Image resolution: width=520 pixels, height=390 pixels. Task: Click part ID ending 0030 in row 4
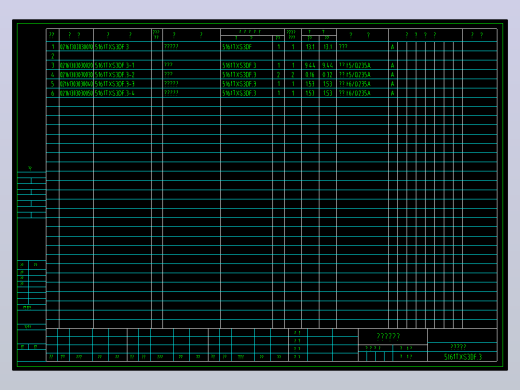coord(76,75)
